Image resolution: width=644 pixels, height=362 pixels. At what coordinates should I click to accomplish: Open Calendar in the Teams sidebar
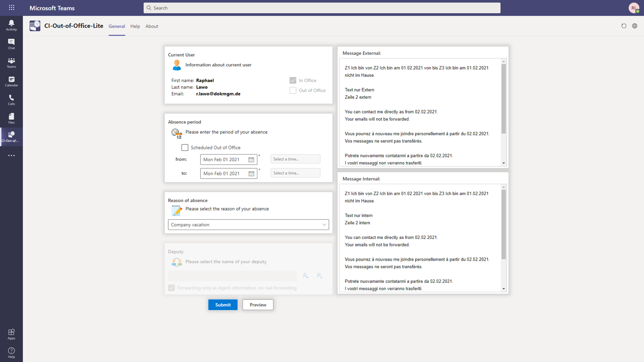coord(11,82)
